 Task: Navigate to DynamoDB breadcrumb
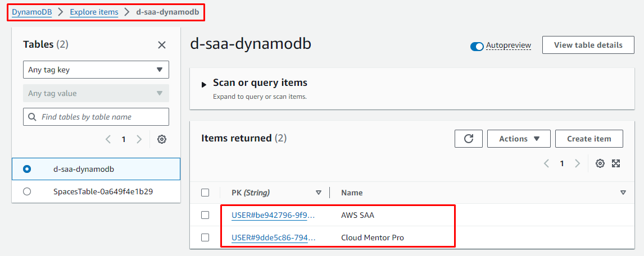32,12
